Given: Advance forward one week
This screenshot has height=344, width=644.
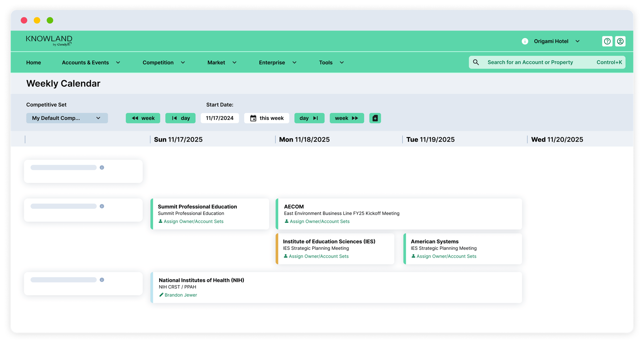Looking at the screenshot, I should pos(347,118).
